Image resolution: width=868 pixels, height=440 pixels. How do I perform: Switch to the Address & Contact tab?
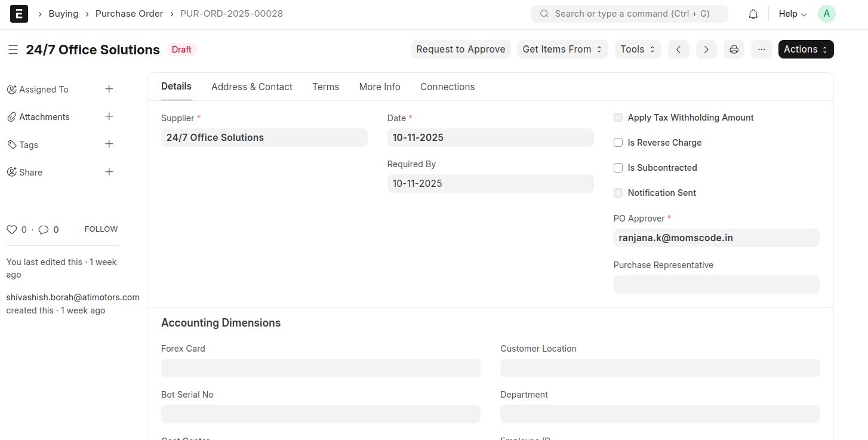coord(251,87)
